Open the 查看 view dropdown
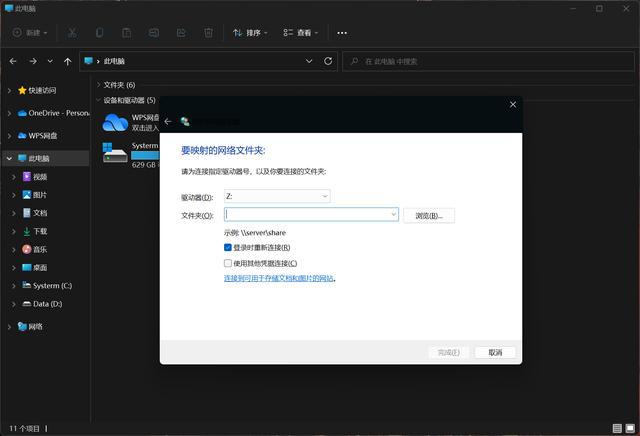The width and height of the screenshot is (640, 436). click(300, 33)
